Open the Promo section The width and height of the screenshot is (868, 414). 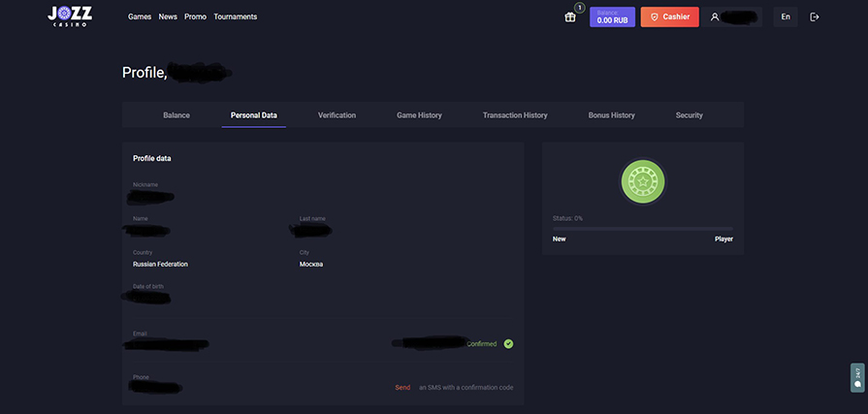point(195,16)
